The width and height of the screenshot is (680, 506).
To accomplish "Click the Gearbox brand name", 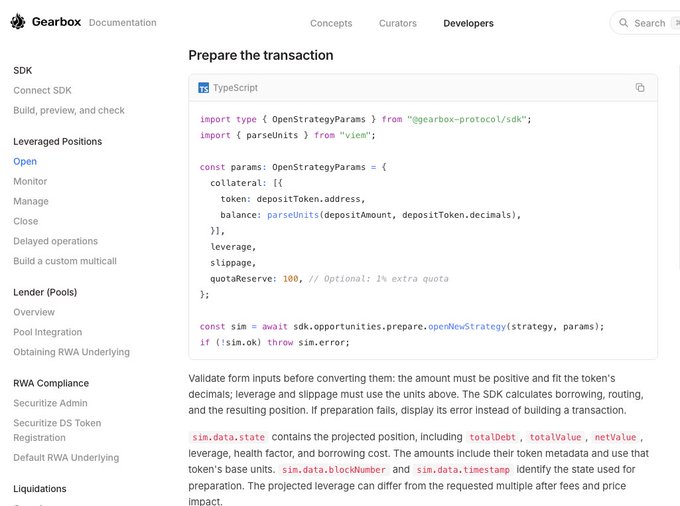I will (56, 22).
